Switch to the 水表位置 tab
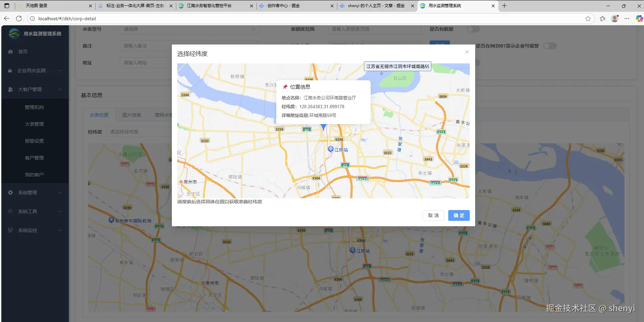The width and height of the screenshot is (644, 322). click(x=99, y=115)
